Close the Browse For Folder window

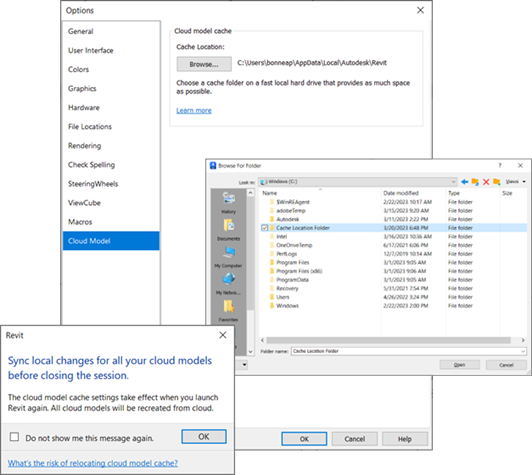point(520,165)
